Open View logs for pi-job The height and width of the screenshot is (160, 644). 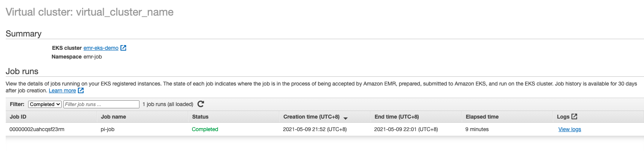pyautogui.click(x=570, y=129)
